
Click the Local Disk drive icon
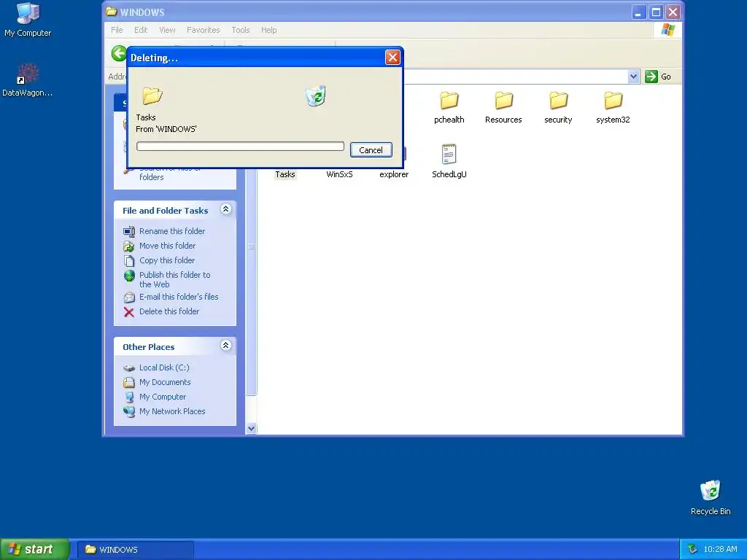(129, 368)
